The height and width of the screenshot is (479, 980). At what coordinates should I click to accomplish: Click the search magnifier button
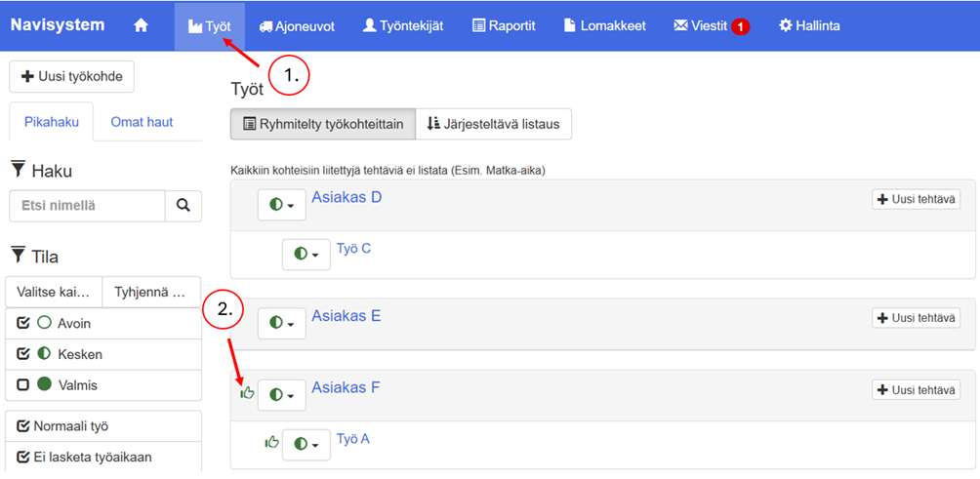click(183, 206)
